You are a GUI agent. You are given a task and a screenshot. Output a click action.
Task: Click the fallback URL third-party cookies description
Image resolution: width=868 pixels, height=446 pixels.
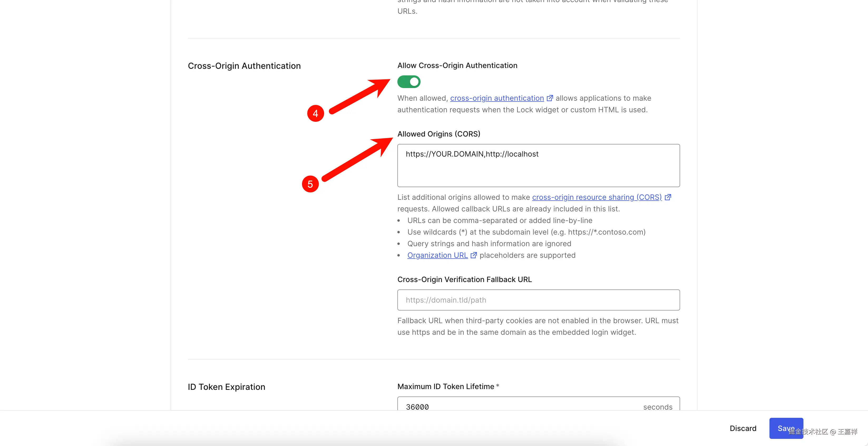point(538,326)
